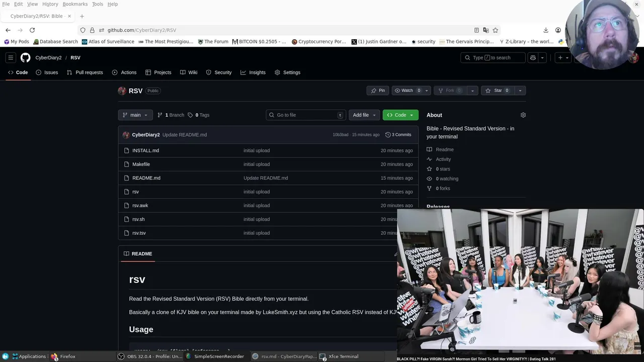View 0 watching in About sidebar
This screenshot has width=644, height=362.
pyautogui.click(x=443, y=178)
